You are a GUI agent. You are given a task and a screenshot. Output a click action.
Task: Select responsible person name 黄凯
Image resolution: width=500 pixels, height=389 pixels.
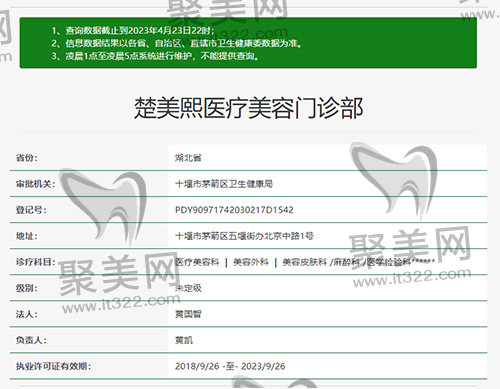pos(184,340)
